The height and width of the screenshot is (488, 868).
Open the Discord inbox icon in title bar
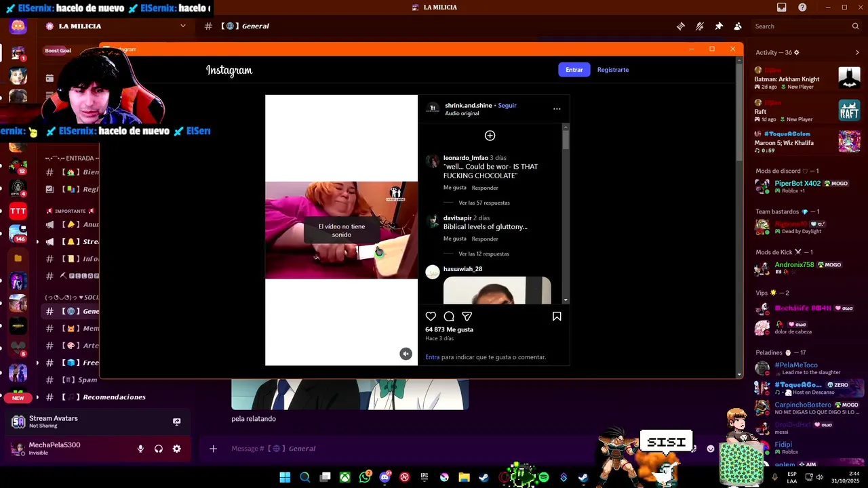pyautogui.click(x=782, y=7)
